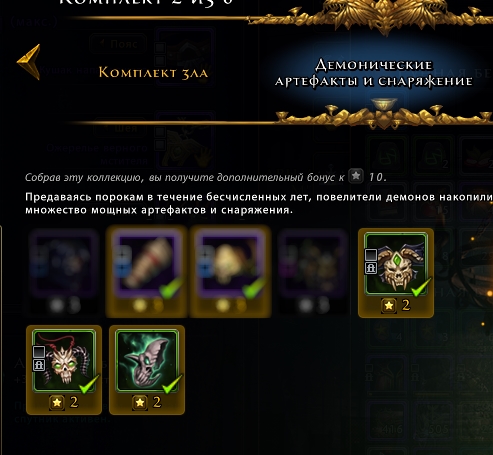Select the blurred pale skull item
The width and height of the screenshot is (493, 455).
[230, 271]
